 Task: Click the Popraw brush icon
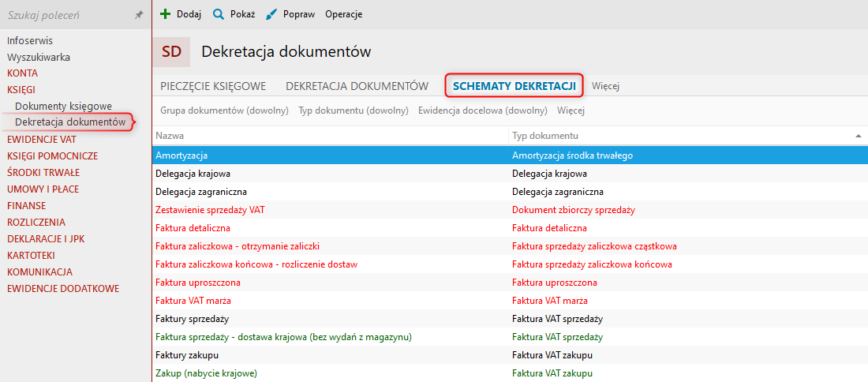[271, 14]
